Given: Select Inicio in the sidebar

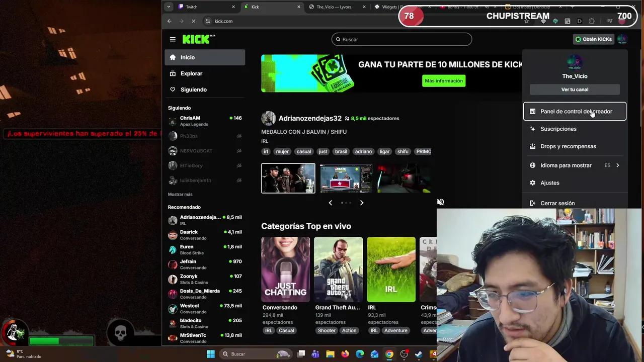Looking at the screenshot, I should pyautogui.click(x=205, y=57).
